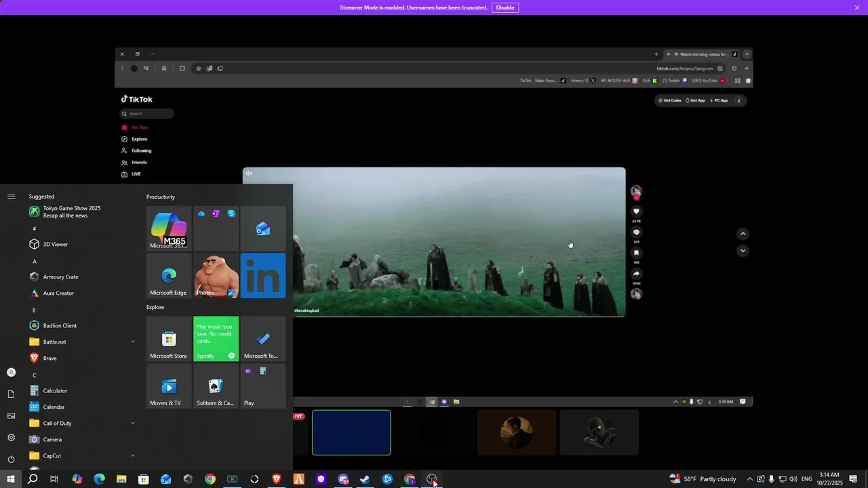This screenshot has width=868, height=488.
Task: Open the Solitaire tile
Action: [216, 386]
